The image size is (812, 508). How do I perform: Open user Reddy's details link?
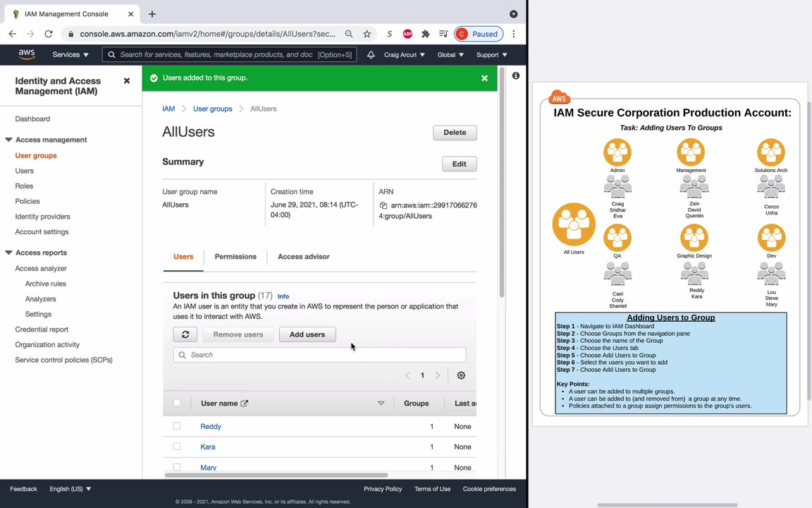211,426
